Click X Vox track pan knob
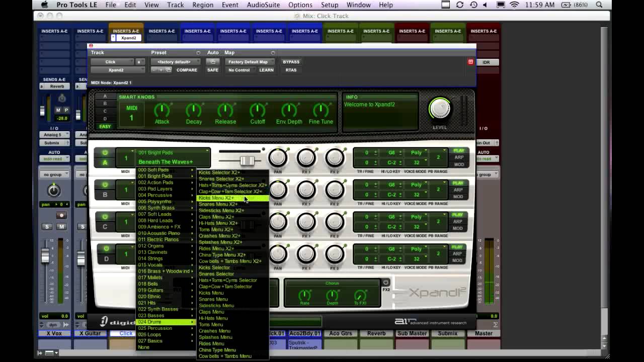Viewport: 644px width, 362px height. pos(54,191)
